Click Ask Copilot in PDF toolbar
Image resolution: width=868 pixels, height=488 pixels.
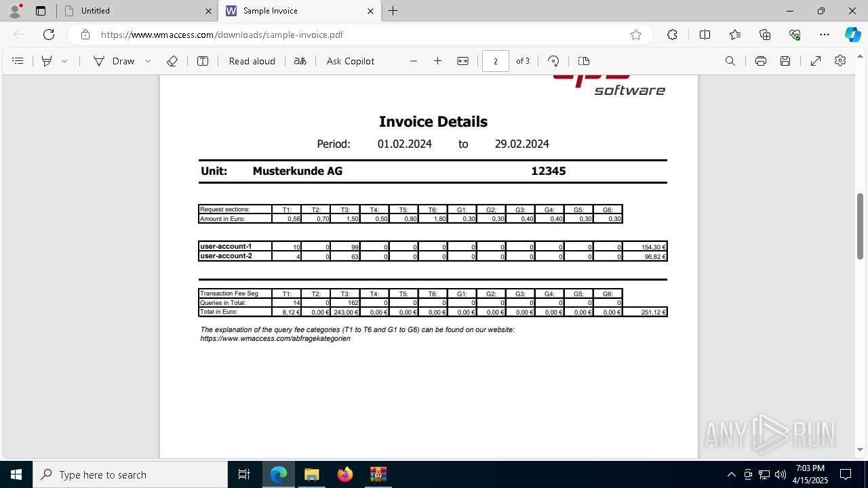tap(351, 61)
